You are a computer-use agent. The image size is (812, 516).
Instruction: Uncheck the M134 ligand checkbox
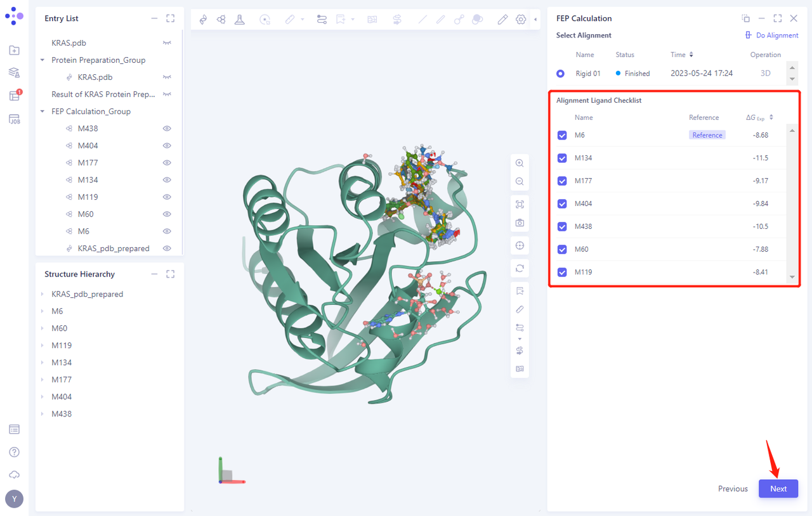562,158
